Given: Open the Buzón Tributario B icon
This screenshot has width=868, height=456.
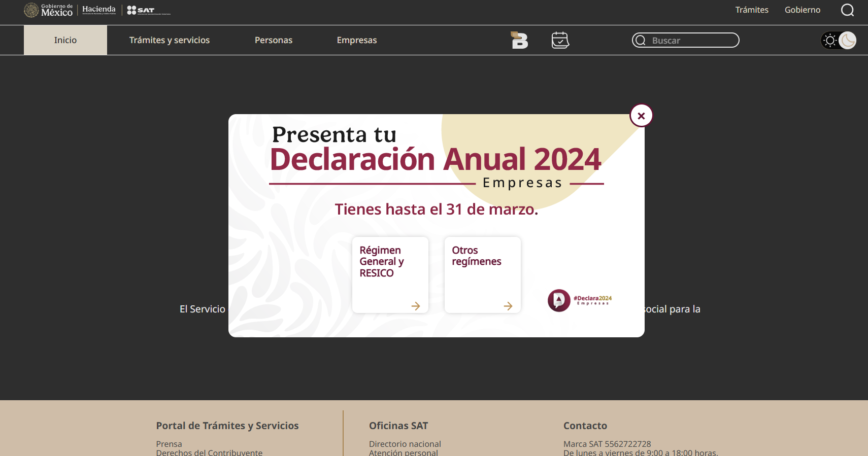Looking at the screenshot, I should click(519, 40).
